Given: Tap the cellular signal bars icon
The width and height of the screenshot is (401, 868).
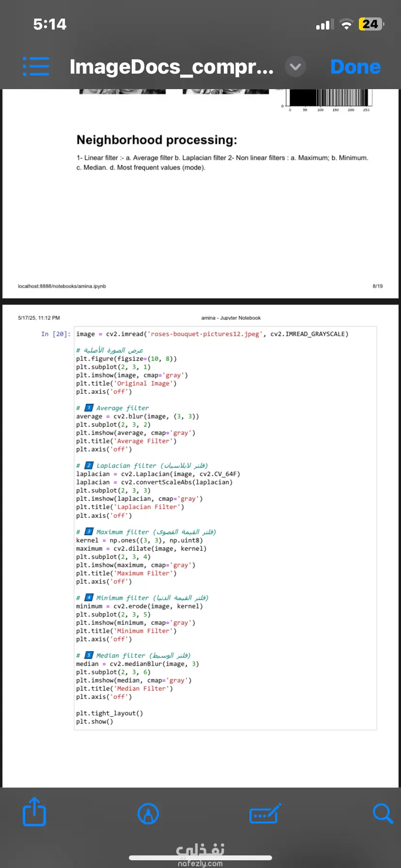Looking at the screenshot, I should tap(325, 25).
